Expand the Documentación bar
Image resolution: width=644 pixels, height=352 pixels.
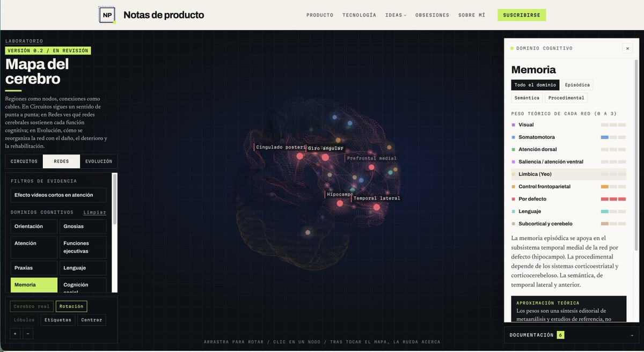point(572,335)
